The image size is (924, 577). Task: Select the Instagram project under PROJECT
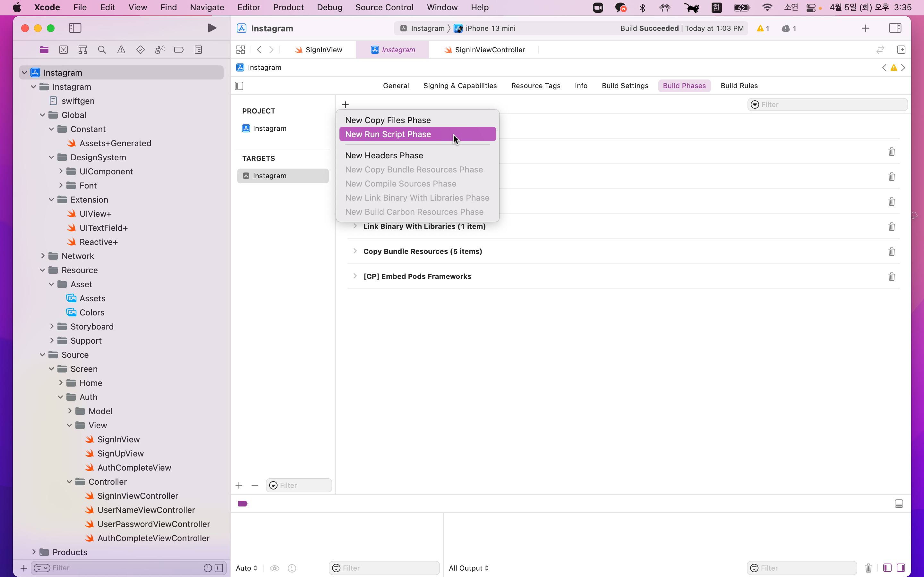[x=269, y=128]
